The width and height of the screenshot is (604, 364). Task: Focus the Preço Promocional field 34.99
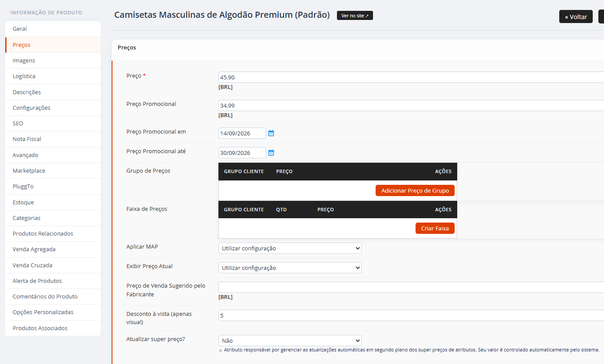click(411, 105)
